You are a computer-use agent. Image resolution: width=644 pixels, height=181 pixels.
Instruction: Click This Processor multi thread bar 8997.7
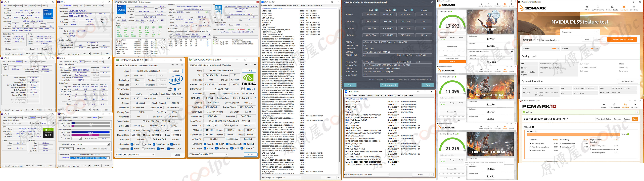coord(91,132)
